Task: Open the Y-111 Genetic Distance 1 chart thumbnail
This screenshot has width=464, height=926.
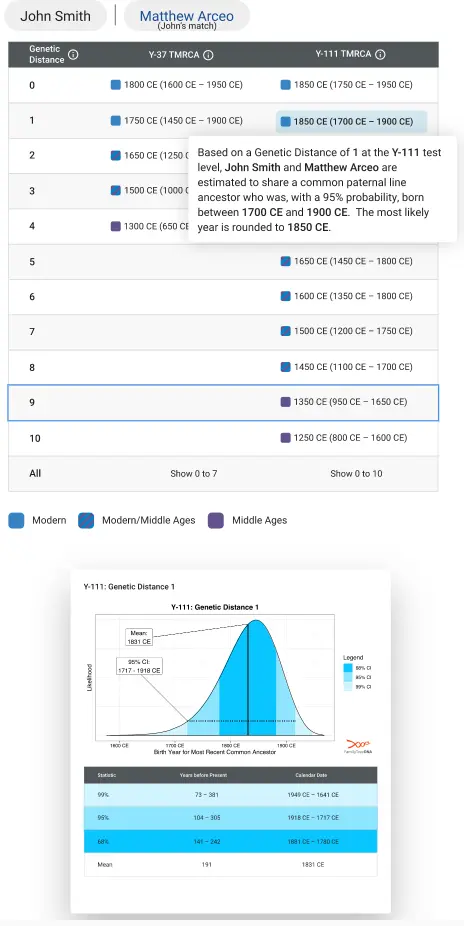Action: (x=230, y=741)
